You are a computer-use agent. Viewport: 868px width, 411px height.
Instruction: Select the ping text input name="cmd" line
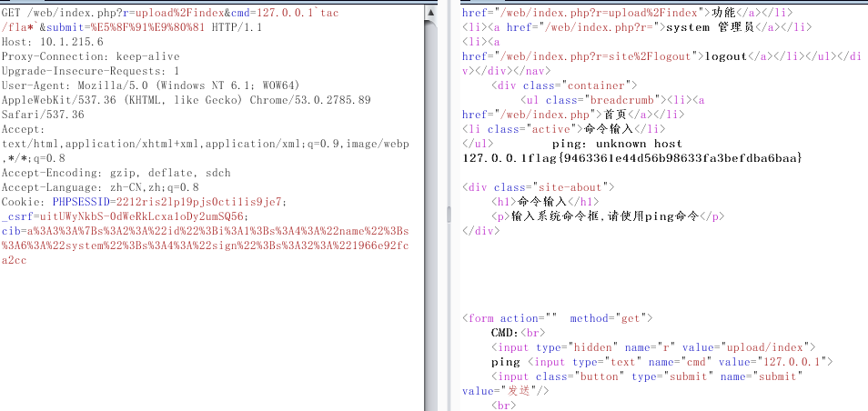click(x=662, y=362)
